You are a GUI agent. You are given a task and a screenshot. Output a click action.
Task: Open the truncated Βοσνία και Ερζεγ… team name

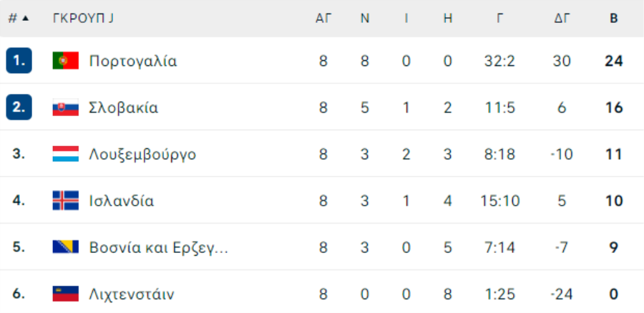pyautogui.click(x=159, y=248)
